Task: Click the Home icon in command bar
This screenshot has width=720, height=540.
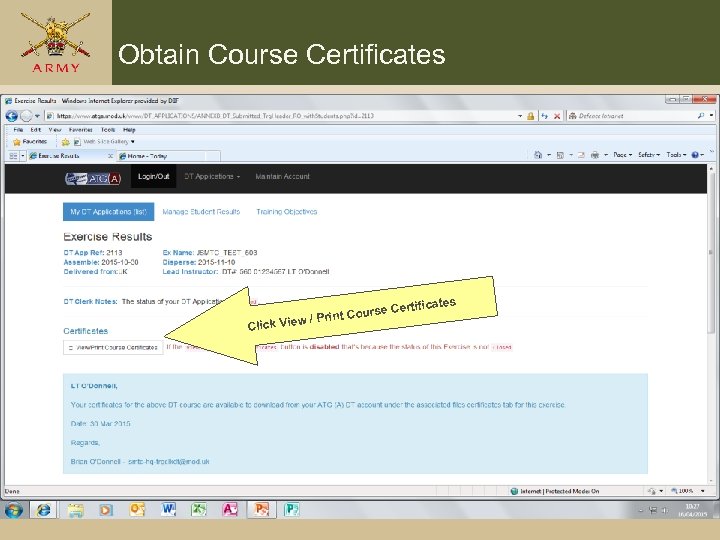Action: [538, 155]
